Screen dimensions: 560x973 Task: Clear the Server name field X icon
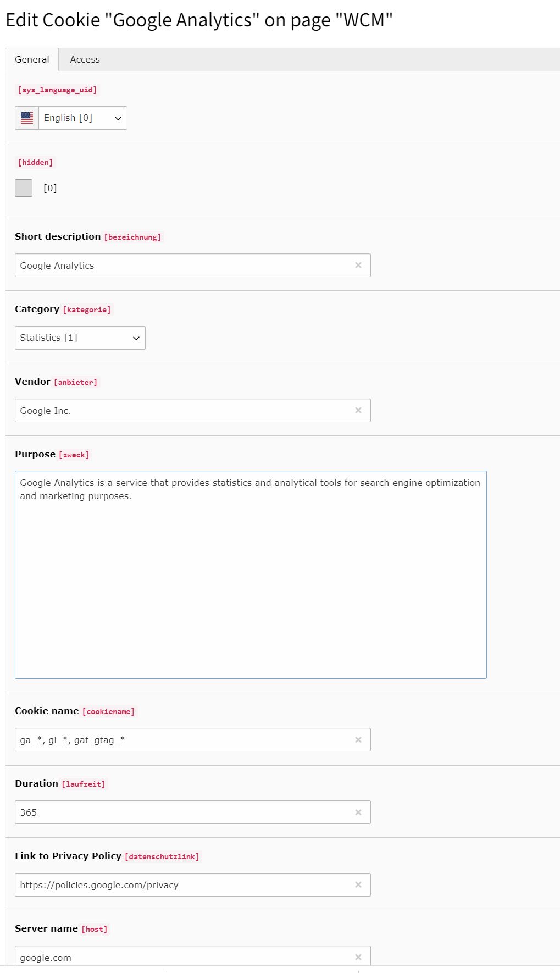358,957
